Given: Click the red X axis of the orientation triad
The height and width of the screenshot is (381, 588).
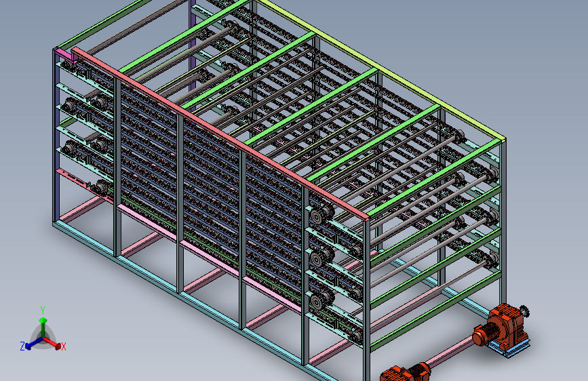Looking at the screenshot, I should 52,342.
